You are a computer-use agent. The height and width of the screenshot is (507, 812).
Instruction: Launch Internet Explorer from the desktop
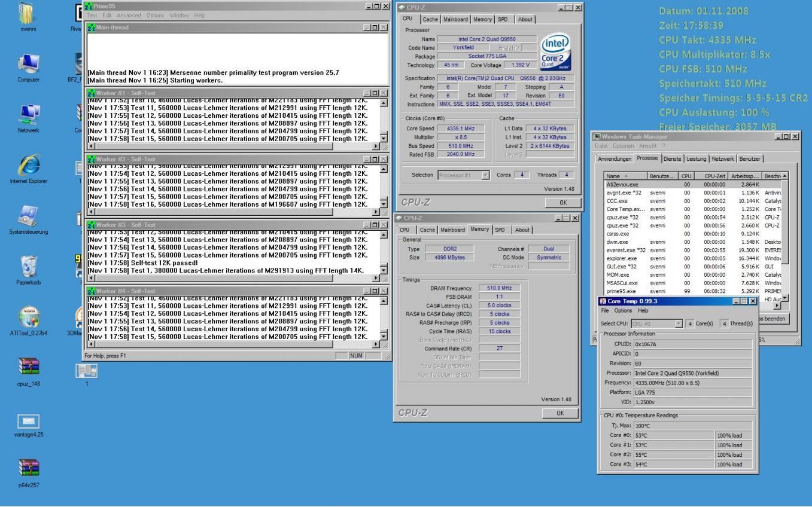point(29,166)
